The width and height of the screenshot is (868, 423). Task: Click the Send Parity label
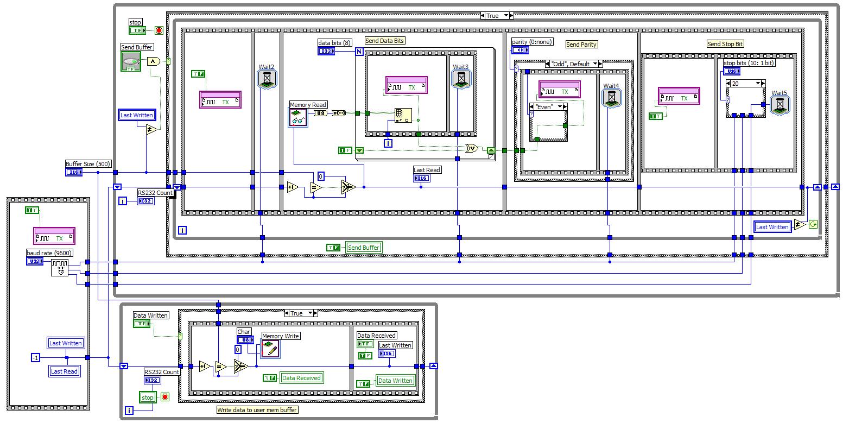(x=581, y=45)
